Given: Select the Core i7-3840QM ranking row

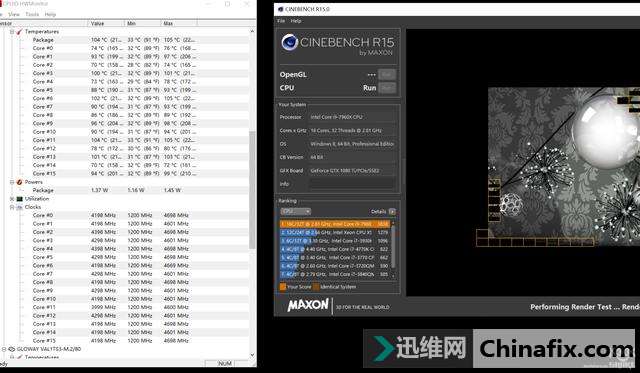Looking at the screenshot, I should point(335,274).
